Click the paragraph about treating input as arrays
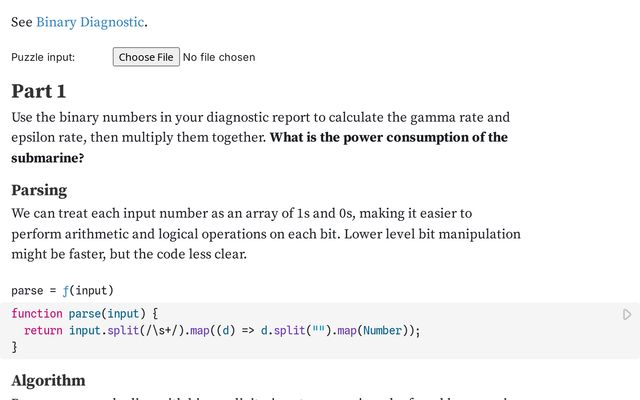Viewport: 640px width, 400px height. coord(240,213)
